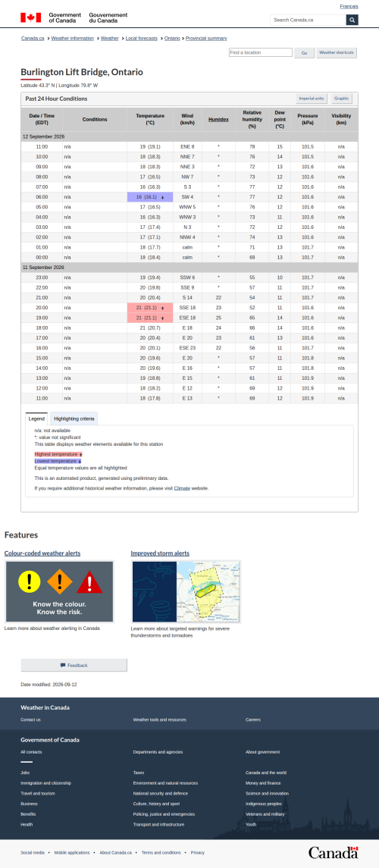Open Travel and tourism link
The width and height of the screenshot is (379, 868).
tap(38, 793)
